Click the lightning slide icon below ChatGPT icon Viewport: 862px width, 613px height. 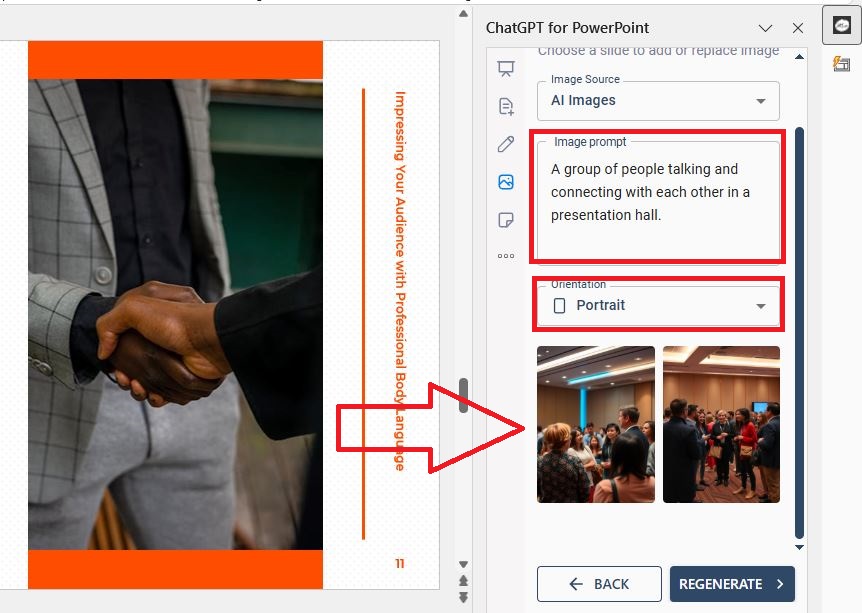(x=842, y=64)
